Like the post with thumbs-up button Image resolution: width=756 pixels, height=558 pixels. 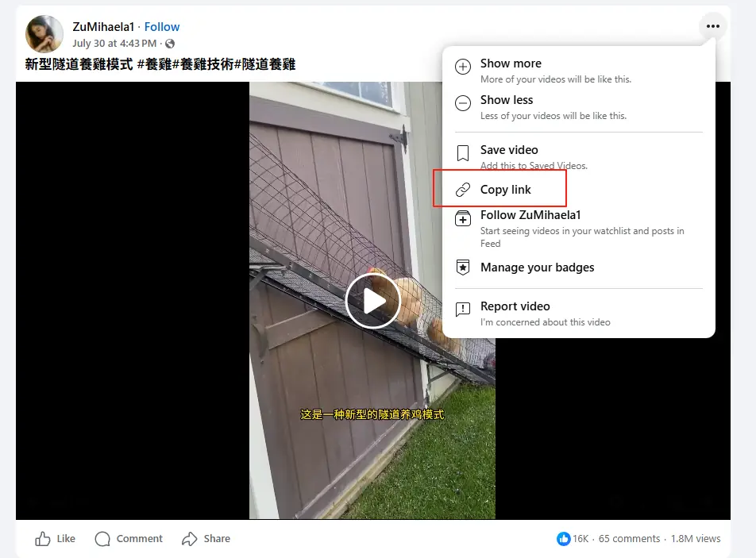coord(56,539)
